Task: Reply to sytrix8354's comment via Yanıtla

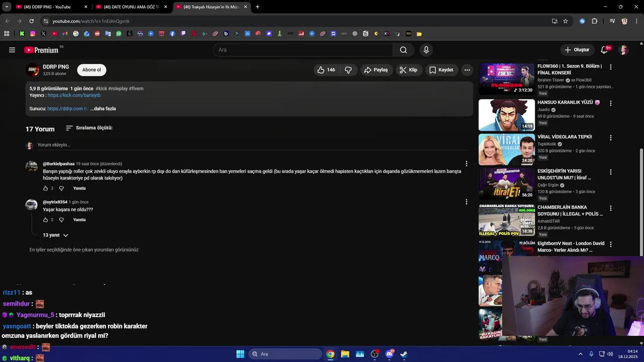Action: click(x=79, y=220)
